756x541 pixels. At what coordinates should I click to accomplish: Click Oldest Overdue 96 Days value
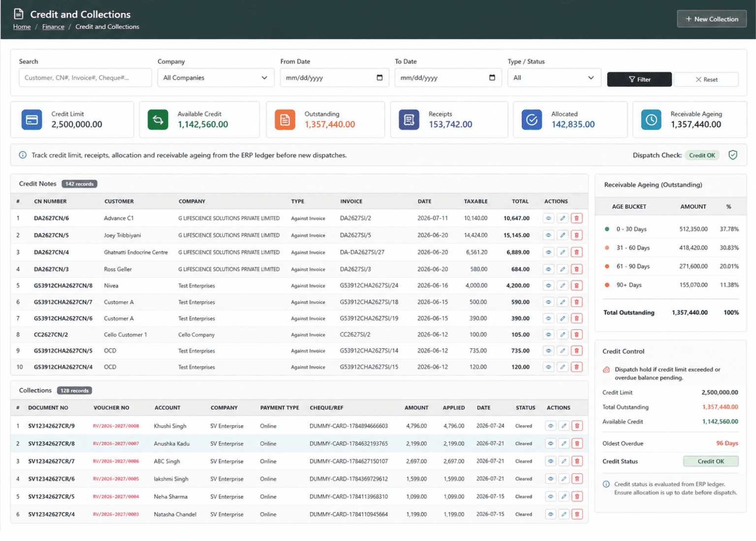(727, 444)
